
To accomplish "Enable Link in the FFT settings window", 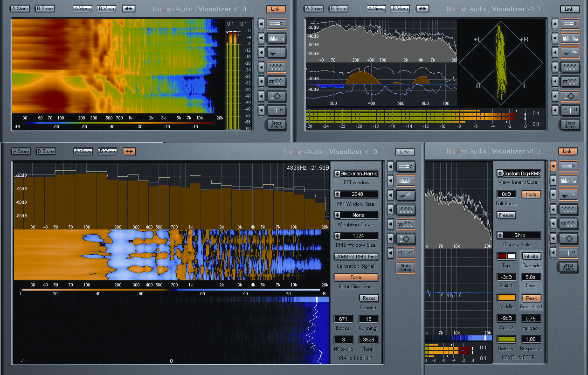I will click(x=405, y=152).
